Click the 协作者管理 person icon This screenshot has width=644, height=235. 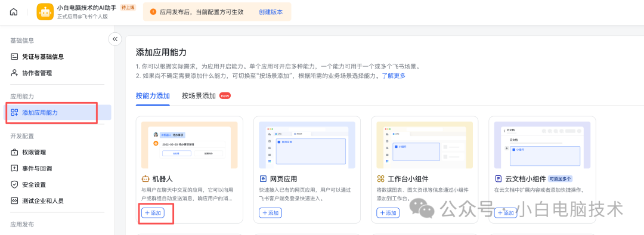14,73
